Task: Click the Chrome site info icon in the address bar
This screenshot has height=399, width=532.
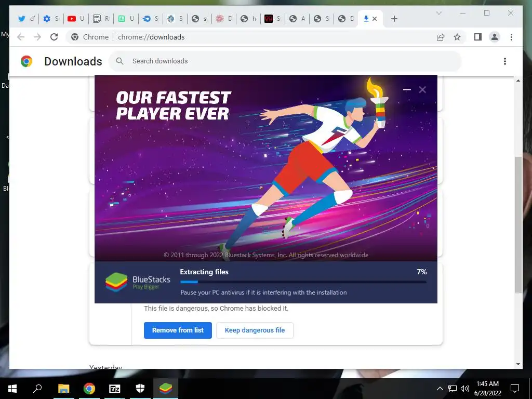Action: coord(75,37)
